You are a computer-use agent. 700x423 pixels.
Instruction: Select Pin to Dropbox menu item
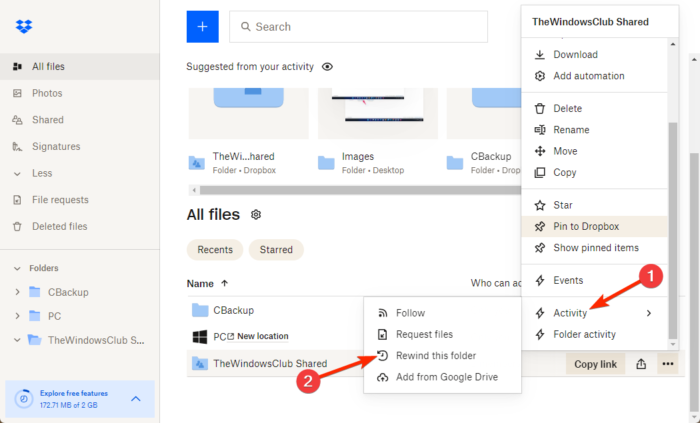(586, 226)
